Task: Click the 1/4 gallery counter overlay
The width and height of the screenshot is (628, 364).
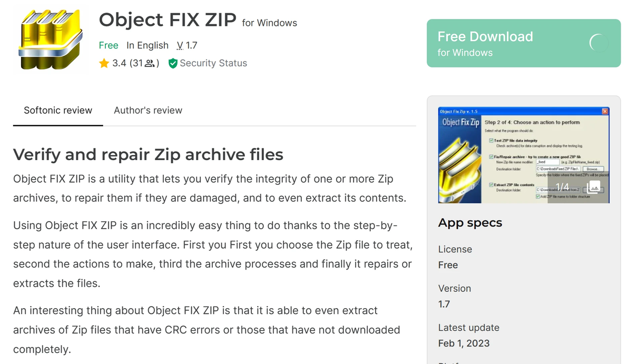Action: pyautogui.click(x=562, y=187)
